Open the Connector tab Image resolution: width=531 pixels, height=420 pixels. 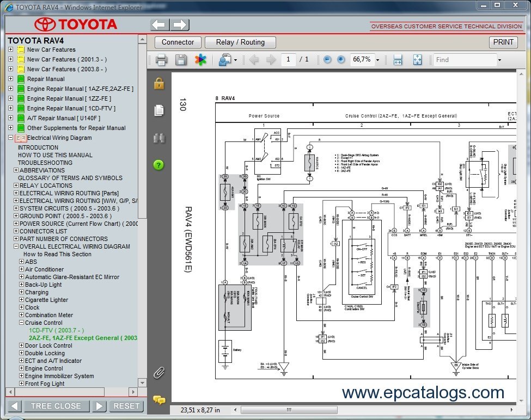tap(178, 42)
